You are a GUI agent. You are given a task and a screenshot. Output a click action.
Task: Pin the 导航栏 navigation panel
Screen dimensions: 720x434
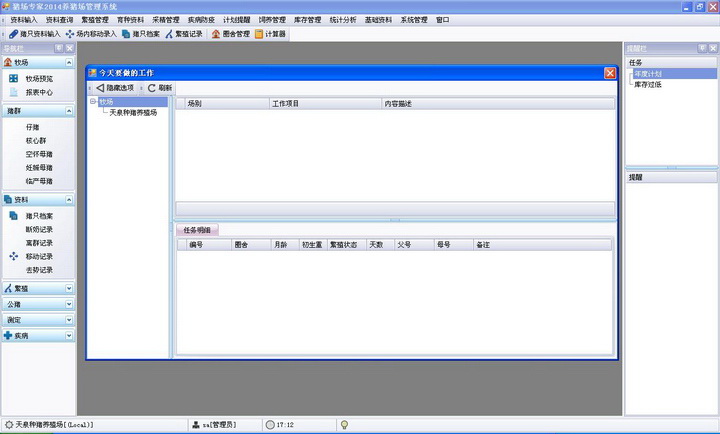click(x=58, y=48)
